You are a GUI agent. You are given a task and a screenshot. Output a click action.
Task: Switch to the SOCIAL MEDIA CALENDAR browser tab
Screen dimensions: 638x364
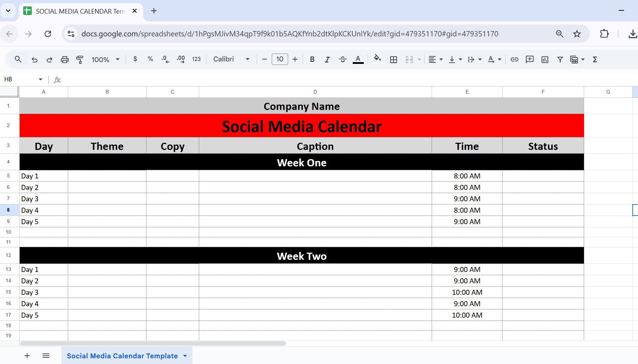79,11
